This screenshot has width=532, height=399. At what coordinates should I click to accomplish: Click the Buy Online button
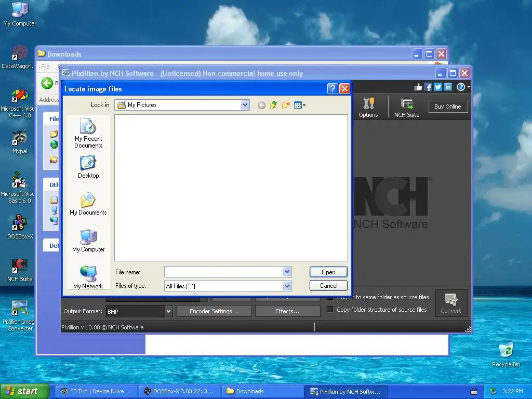448,107
